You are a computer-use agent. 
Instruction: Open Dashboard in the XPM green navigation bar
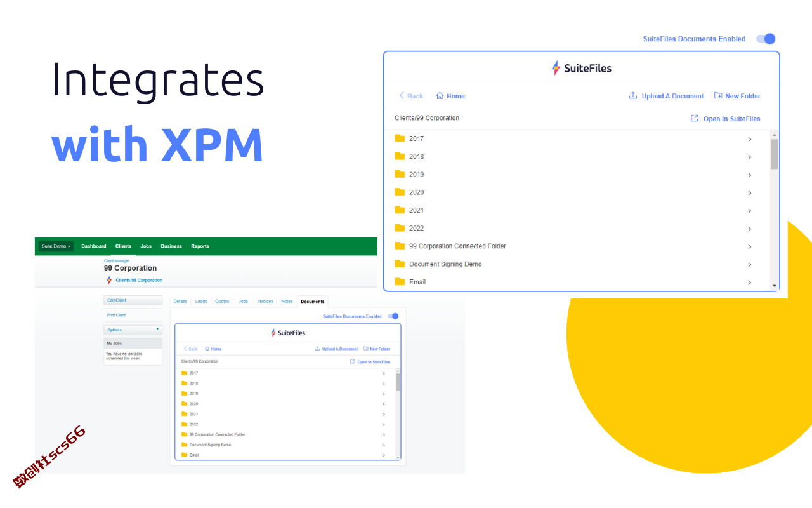click(94, 246)
